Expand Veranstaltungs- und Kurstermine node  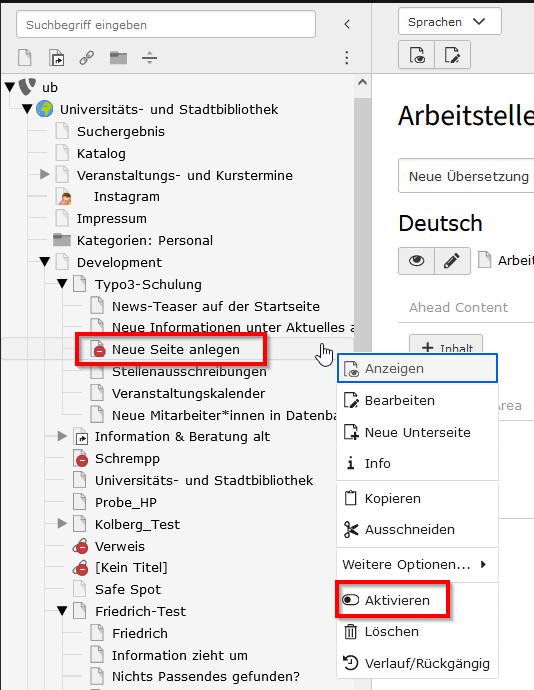click(44, 175)
